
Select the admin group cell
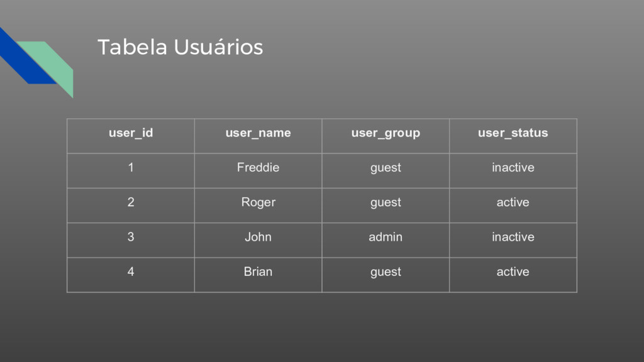[386, 240]
